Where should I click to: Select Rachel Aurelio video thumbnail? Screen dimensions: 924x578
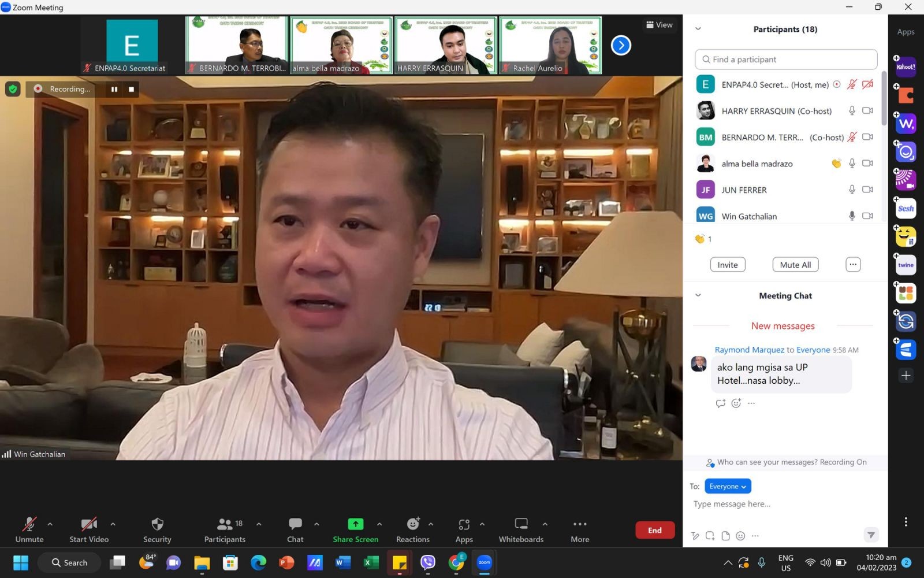click(x=550, y=45)
